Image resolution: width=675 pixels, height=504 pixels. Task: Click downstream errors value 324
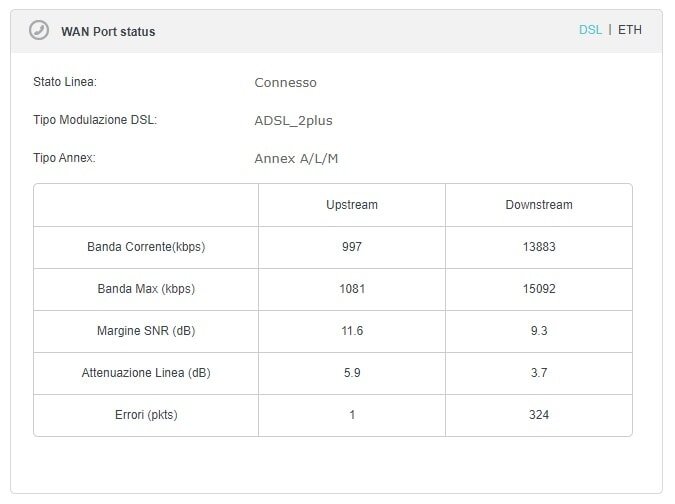pyautogui.click(x=539, y=415)
